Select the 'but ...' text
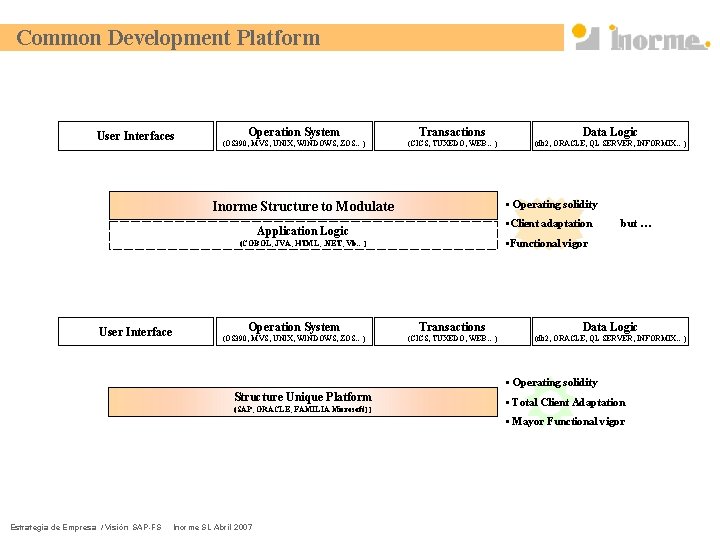The width and height of the screenshot is (720, 540). click(x=636, y=224)
